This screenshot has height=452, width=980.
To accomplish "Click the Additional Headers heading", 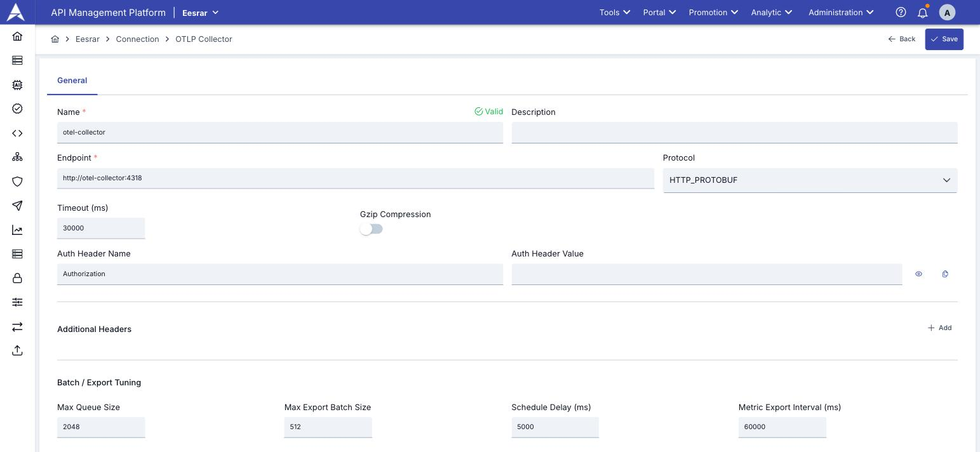I will [x=94, y=329].
